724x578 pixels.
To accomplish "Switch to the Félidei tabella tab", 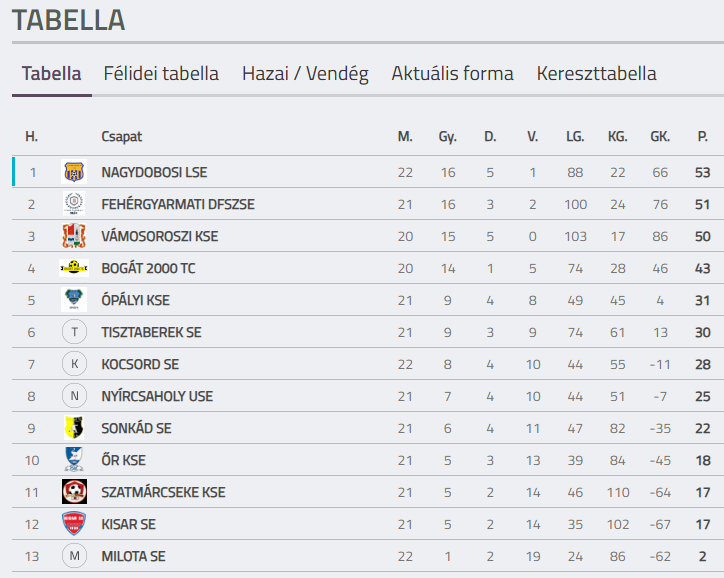I will coord(161,73).
